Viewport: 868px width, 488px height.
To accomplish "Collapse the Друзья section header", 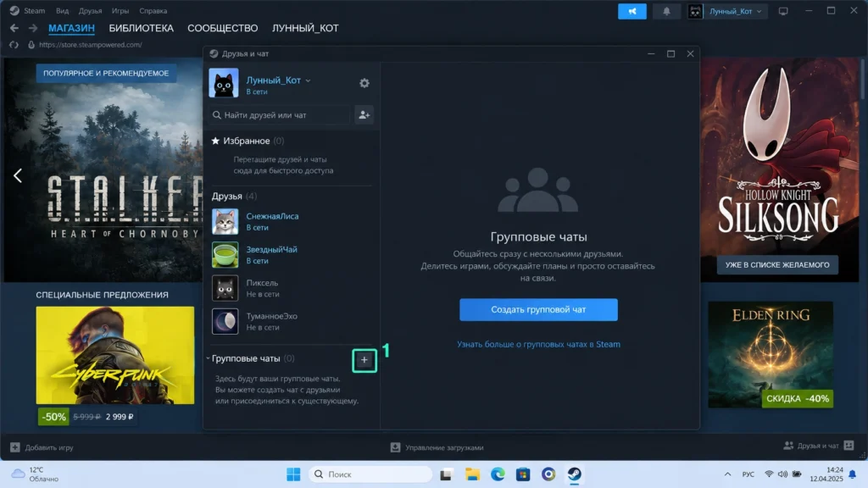I will (234, 197).
